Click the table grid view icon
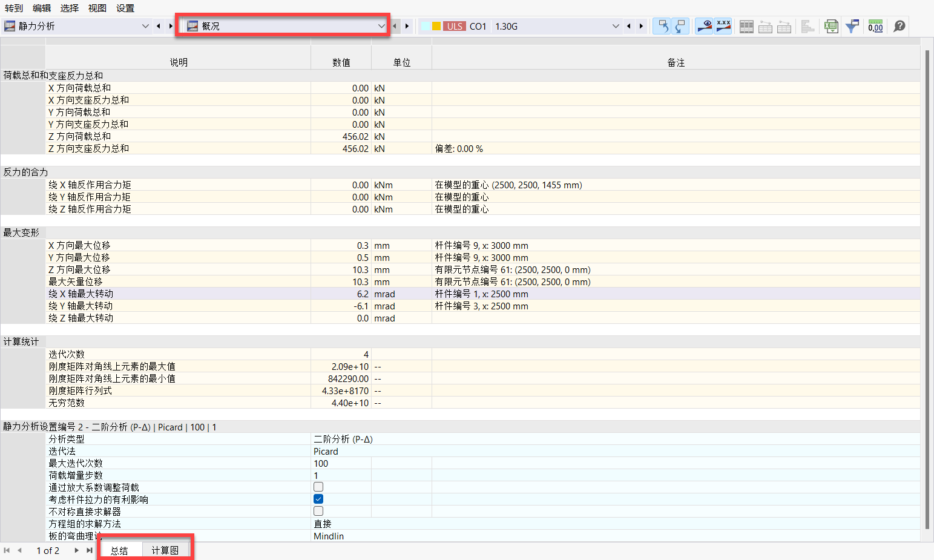The image size is (934, 560). [x=746, y=27]
